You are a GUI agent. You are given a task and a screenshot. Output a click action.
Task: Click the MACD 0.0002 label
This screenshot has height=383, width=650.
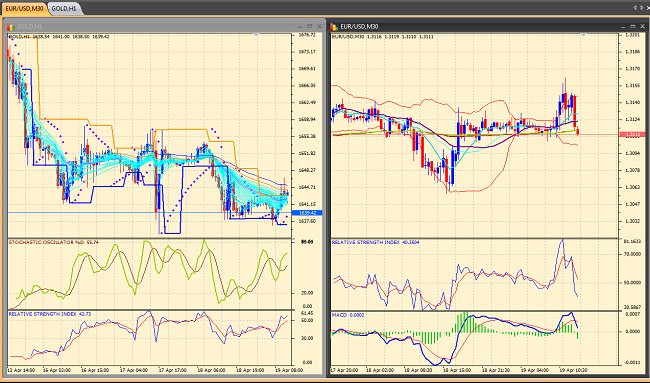[348, 315]
